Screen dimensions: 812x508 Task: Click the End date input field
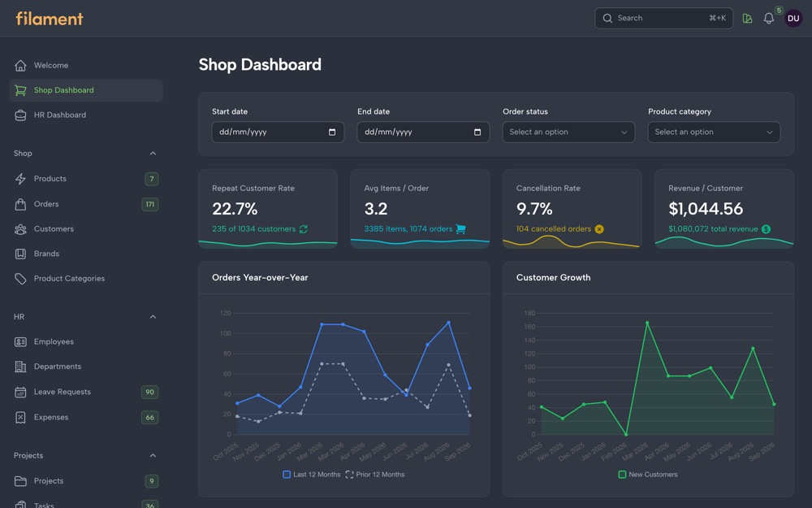pos(423,132)
